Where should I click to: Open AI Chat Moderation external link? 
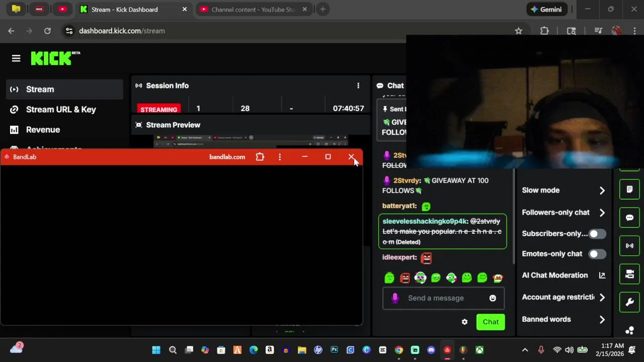point(602,275)
